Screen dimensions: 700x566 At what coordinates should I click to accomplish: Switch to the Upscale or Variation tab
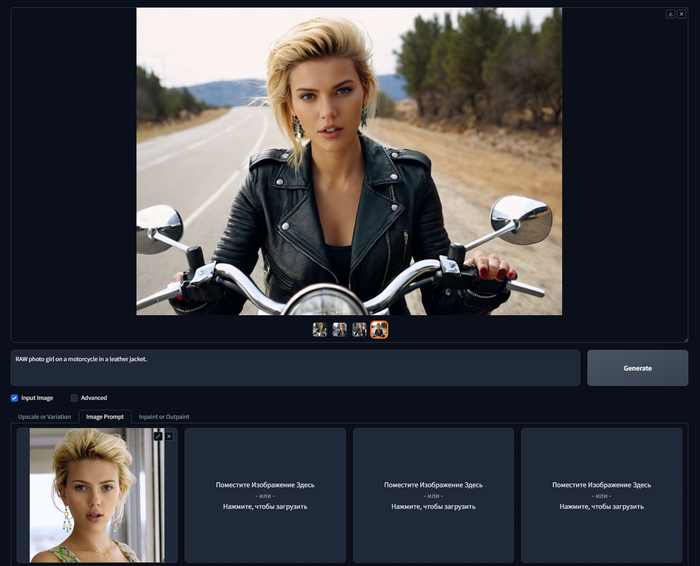click(44, 416)
